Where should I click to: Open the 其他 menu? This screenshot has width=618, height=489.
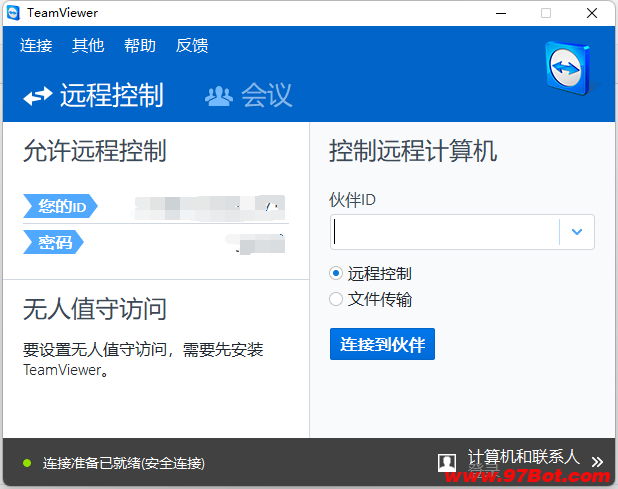(x=88, y=46)
